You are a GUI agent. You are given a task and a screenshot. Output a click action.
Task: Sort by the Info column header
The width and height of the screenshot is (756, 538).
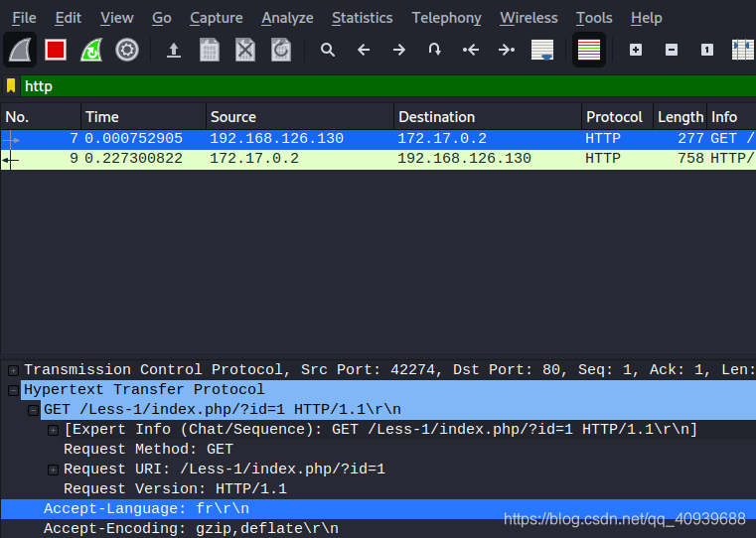click(731, 117)
